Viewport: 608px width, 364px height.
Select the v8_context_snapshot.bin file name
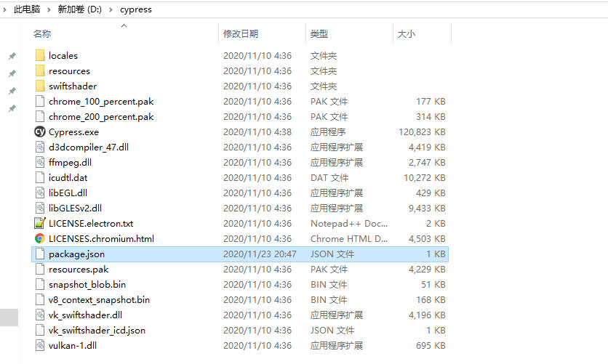click(99, 300)
